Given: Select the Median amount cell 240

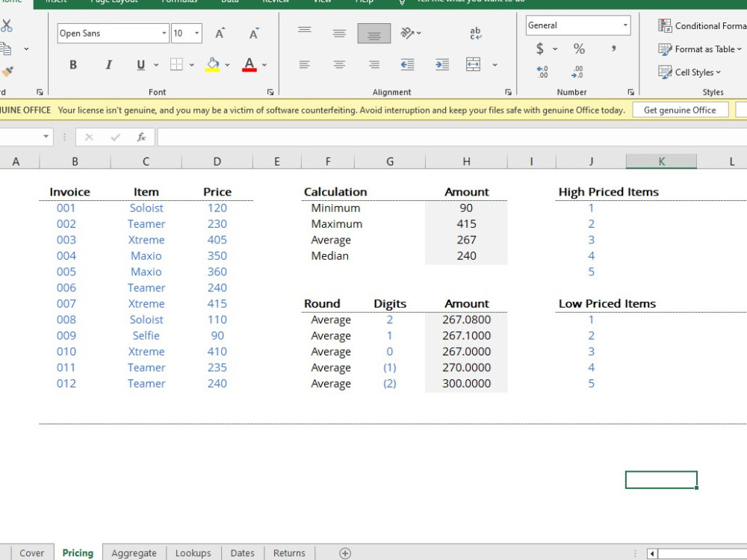Looking at the screenshot, I should (466, 255).
